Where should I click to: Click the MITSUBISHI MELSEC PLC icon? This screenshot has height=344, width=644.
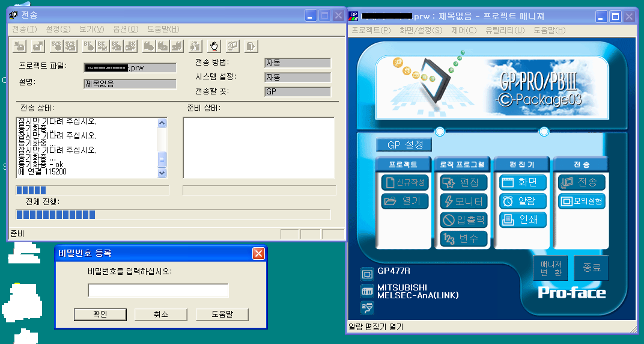pos(367,291)
